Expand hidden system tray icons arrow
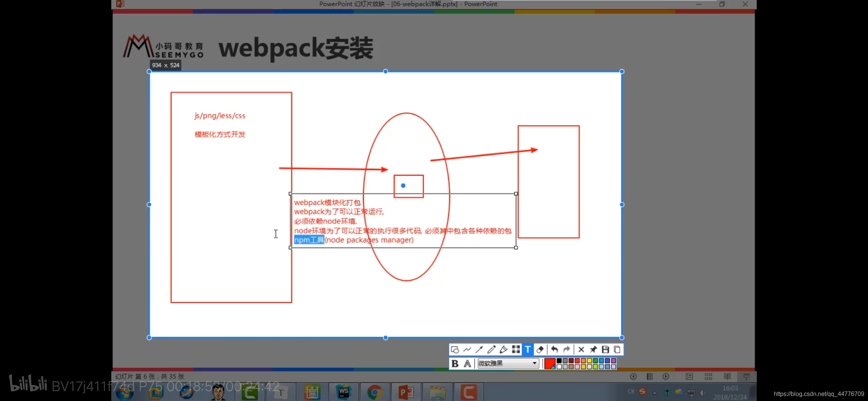Image resolution: width=868 pixels, height=401 pixels. coord(655,392)
